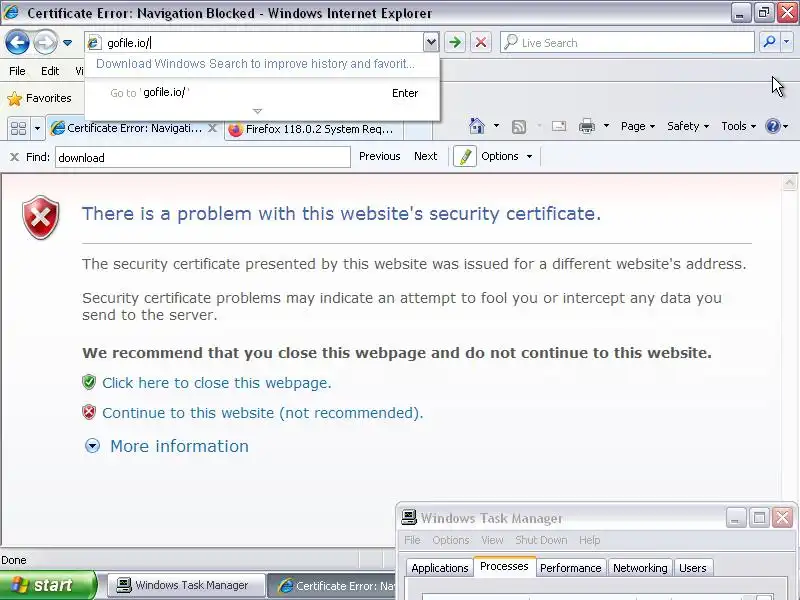This screenshot has height=600, width=800.
Task: Open Task Manager's Shut Down menu
Action: (541, 540)
